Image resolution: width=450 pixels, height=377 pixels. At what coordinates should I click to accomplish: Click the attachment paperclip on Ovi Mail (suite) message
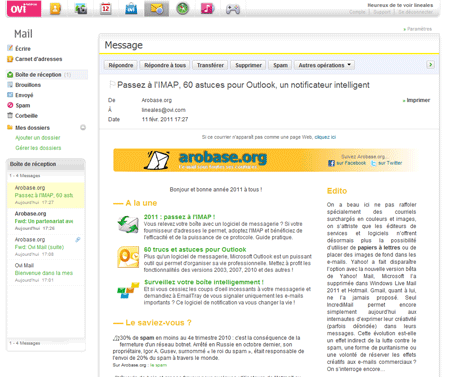coord(78,240)
